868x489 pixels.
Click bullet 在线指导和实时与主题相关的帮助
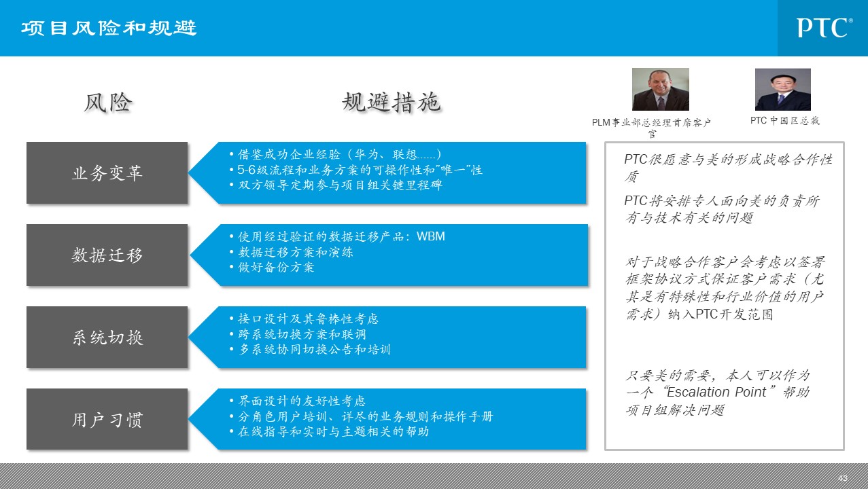click(330, 432)
